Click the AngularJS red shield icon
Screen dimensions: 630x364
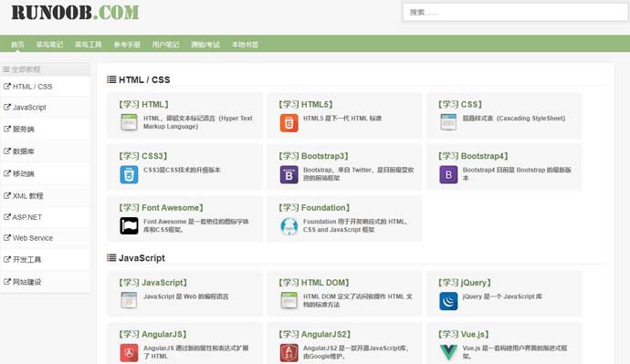point(129,353)
